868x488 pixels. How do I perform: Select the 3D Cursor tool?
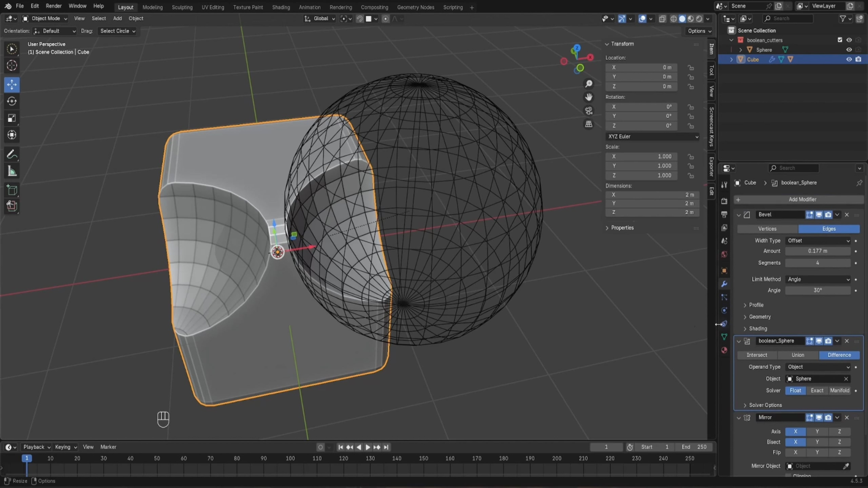(x=12, y=66)
